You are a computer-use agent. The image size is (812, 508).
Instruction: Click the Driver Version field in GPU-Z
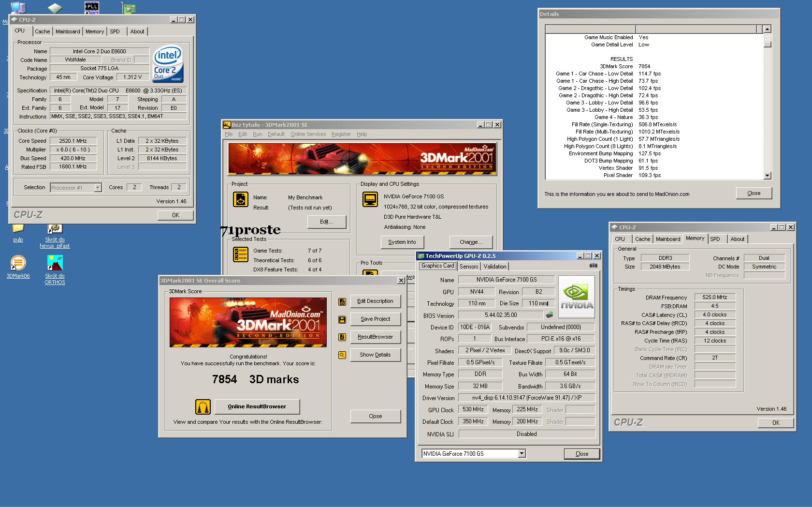point(527,398)
